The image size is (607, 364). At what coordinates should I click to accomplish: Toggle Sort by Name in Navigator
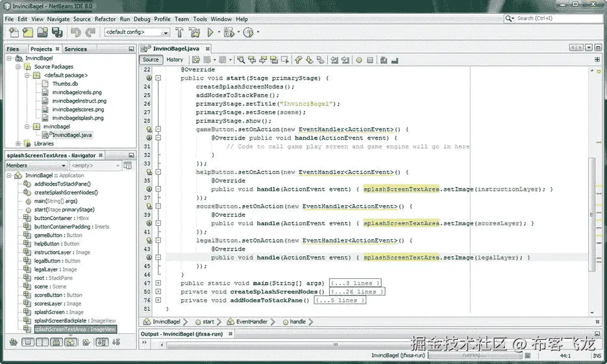click(x=102, y=342)
